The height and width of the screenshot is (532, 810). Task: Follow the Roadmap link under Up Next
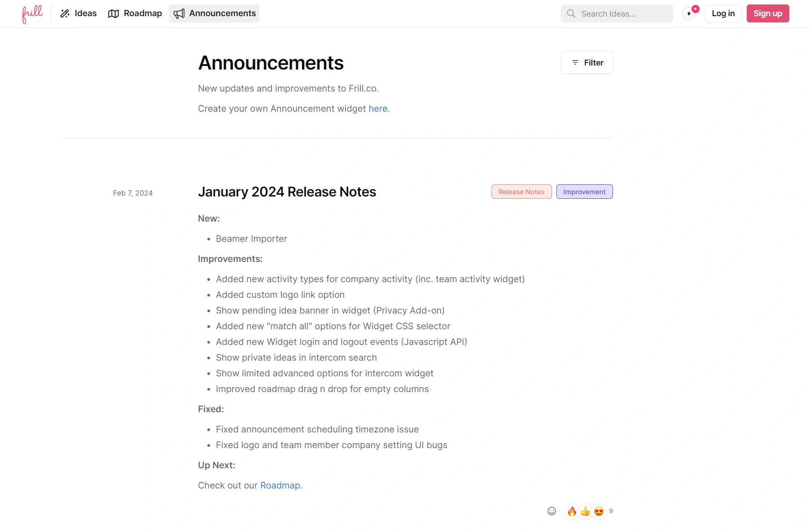click(x=280, y=485)
